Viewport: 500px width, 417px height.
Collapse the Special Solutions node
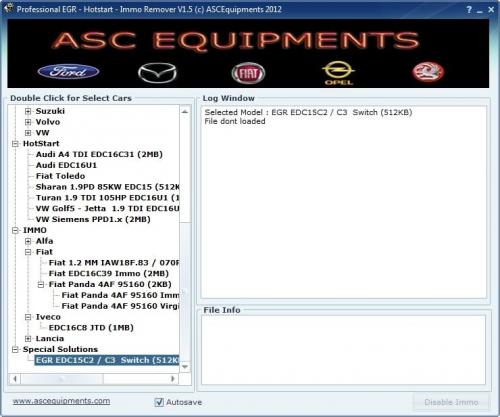(x=15, y=350)
